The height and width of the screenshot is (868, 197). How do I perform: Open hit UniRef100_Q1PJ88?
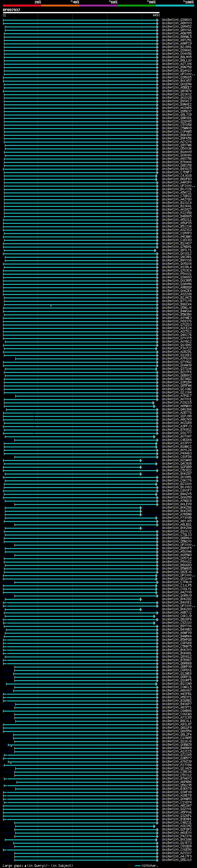(177, 416)
